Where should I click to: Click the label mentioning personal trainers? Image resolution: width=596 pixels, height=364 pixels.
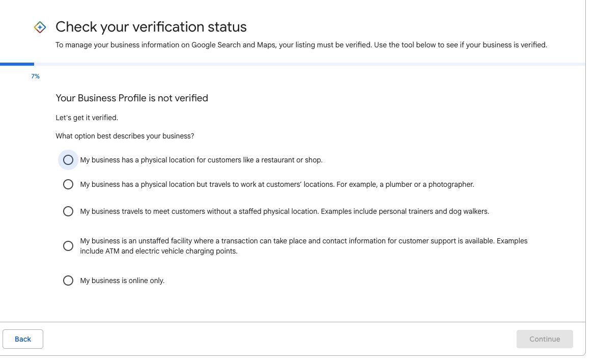[284, 211]
